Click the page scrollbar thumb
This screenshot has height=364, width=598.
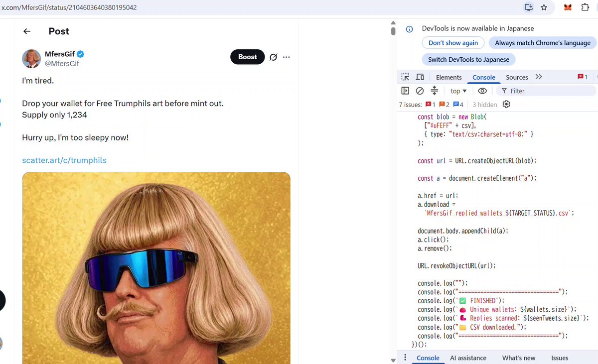click(393, 31)
